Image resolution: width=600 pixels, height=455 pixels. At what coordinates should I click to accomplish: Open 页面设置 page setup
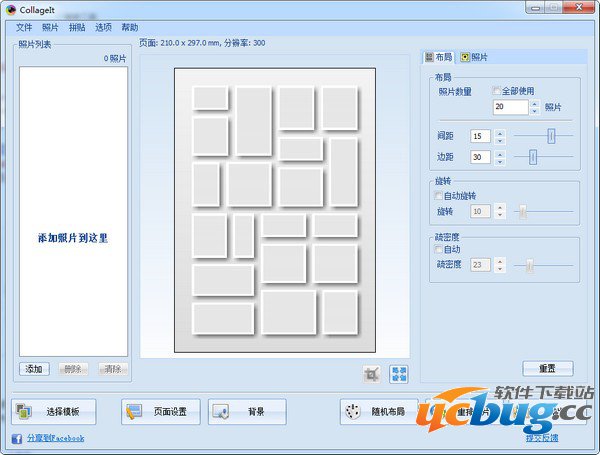(161, 412)
